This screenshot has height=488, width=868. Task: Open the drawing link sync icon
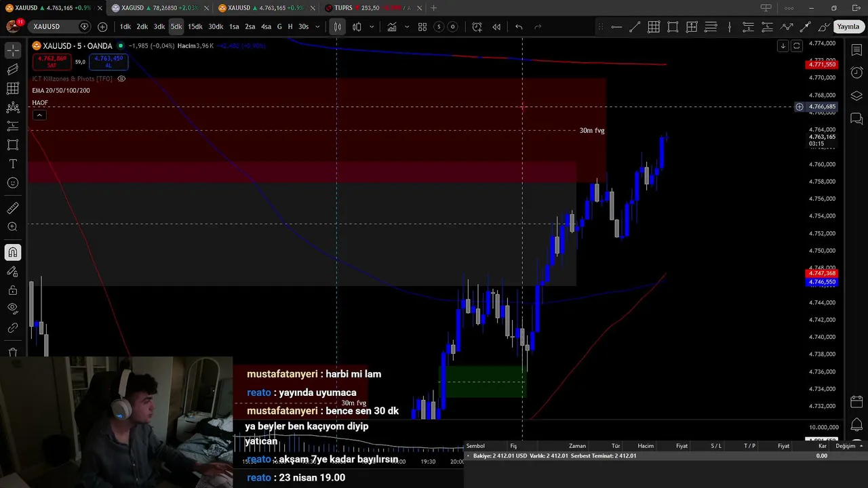[13, 328]
